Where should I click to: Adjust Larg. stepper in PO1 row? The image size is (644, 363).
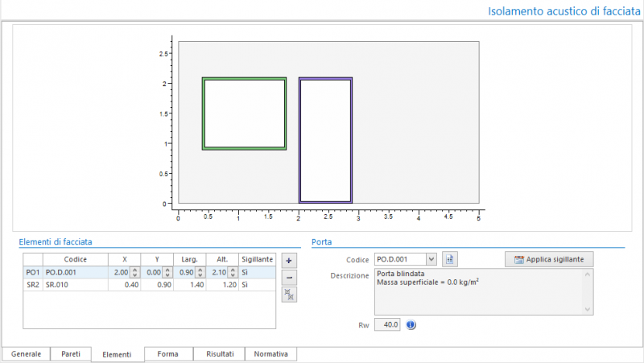tap(200, 272)
